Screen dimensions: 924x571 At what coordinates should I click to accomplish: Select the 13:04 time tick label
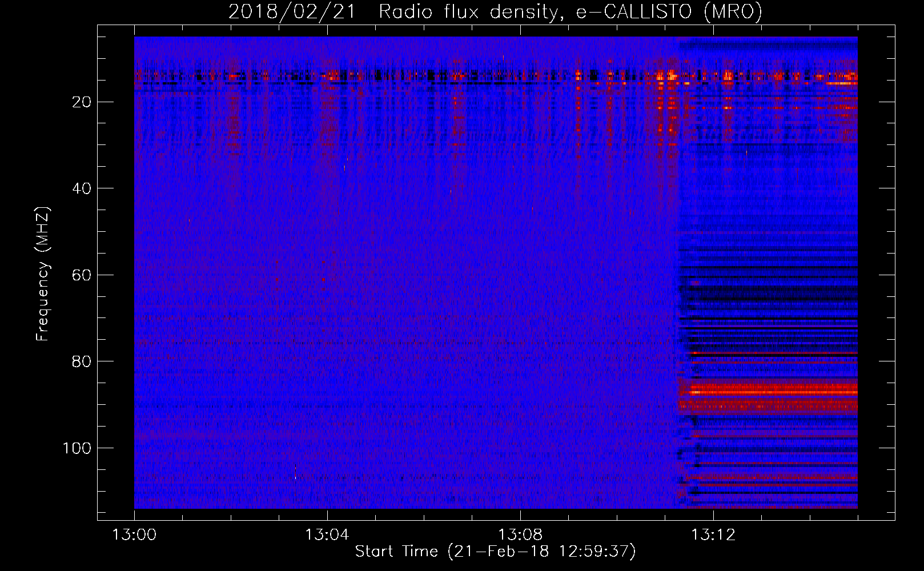coord(327,535)
